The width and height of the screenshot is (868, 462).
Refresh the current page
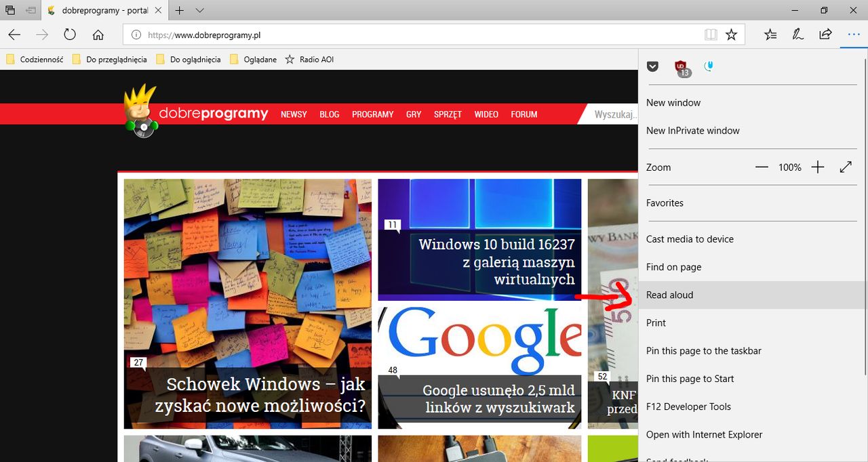tap(70, 35)
